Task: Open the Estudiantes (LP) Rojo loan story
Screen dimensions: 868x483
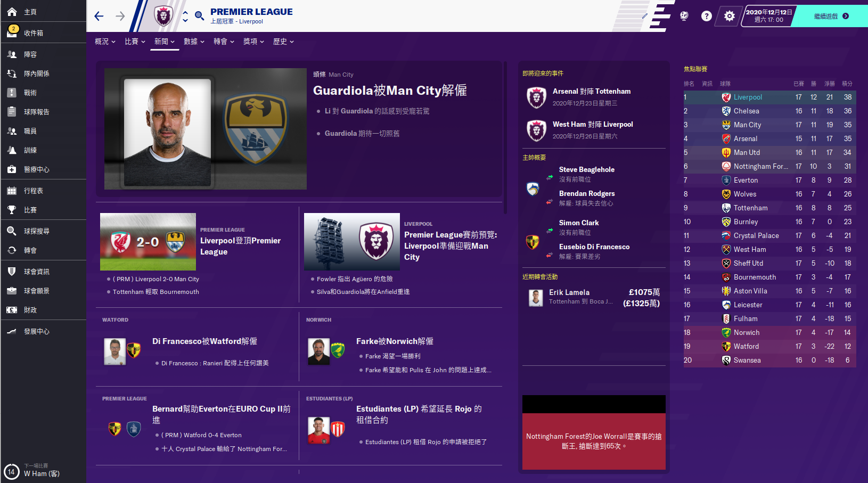Action: [x=419, y=414]
